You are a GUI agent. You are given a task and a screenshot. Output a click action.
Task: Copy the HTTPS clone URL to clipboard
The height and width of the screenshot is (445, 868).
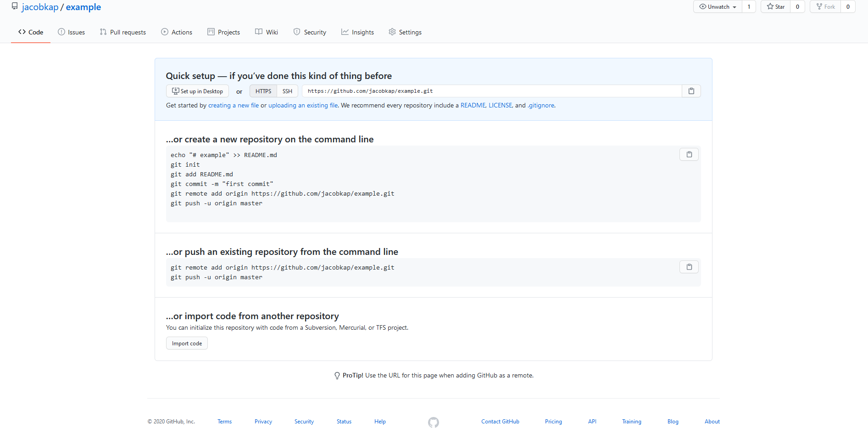[691, 91]
